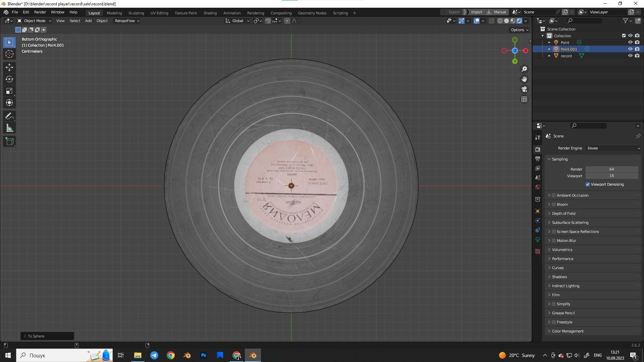The width and height of the screenshot is (644, 362).
Task: Disable Viewport Denoising checkbox
Action: click(588, 184)
